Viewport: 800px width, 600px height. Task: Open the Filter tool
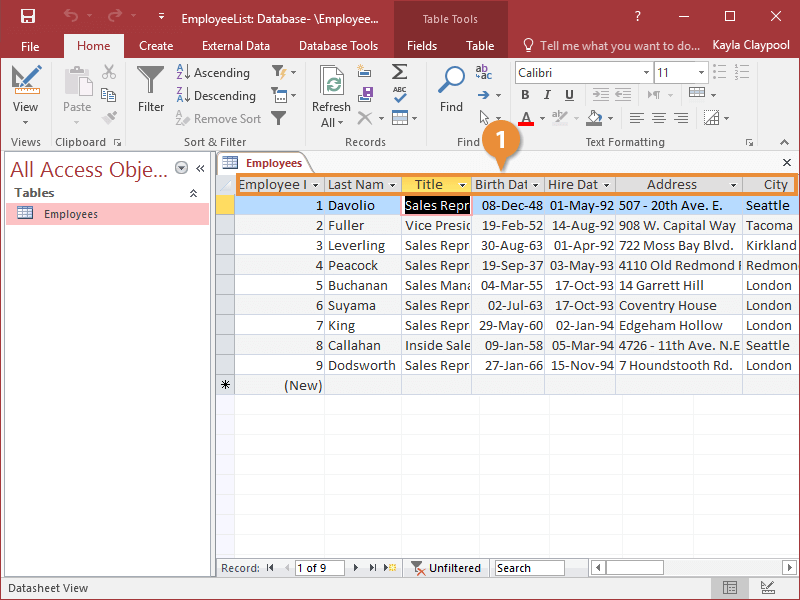click(150, 90)
